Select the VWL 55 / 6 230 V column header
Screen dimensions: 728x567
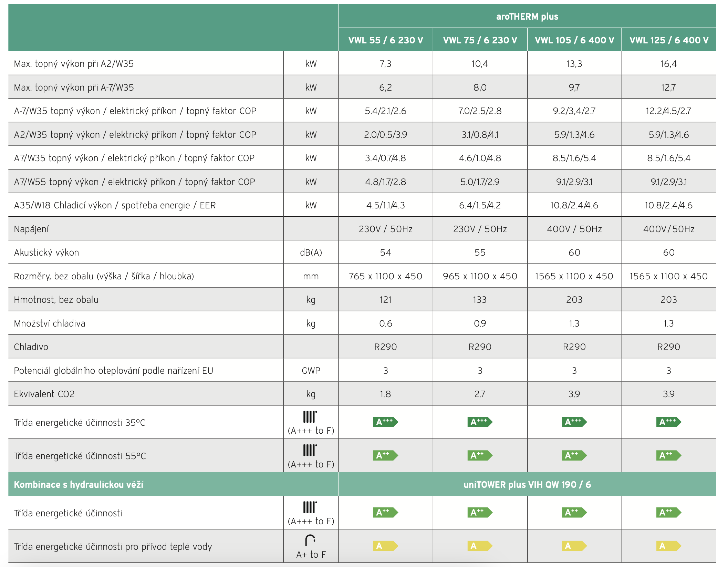point(385,40)
